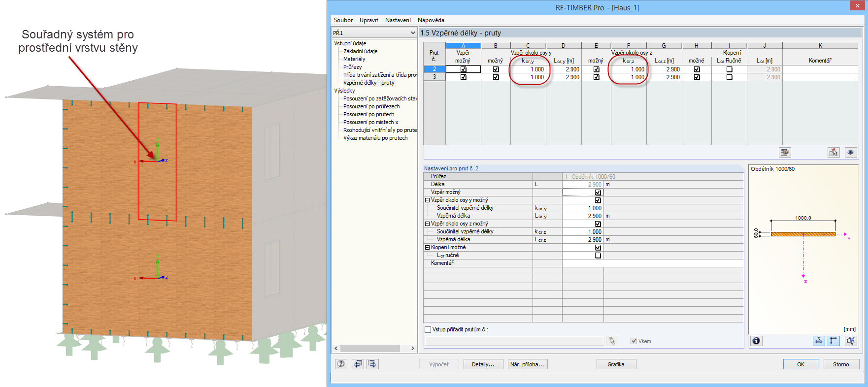Select 'Materiály' in navigator tree
868x387 pixels.
click(354, 59)
